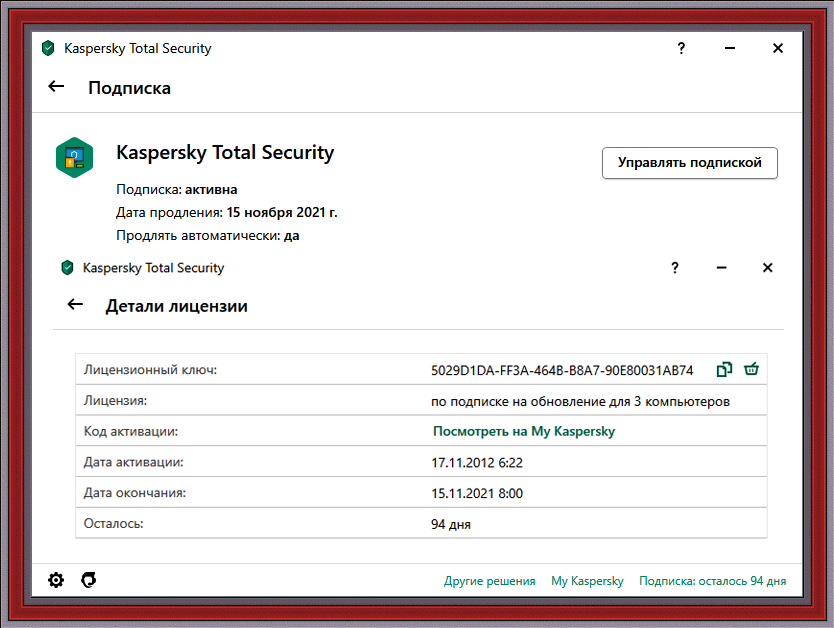834x628 pixels.
Task: Open settings via the gear icon
Action: tap(56, 580)
